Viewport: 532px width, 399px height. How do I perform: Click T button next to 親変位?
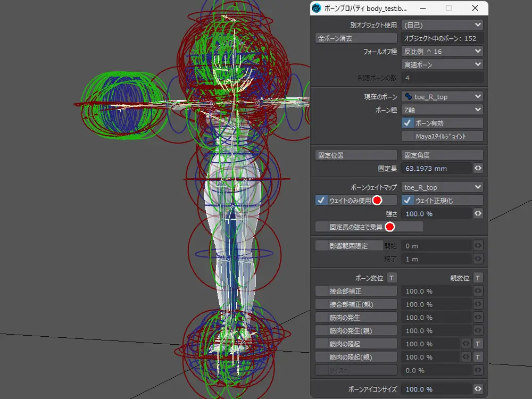pos(478,278)
